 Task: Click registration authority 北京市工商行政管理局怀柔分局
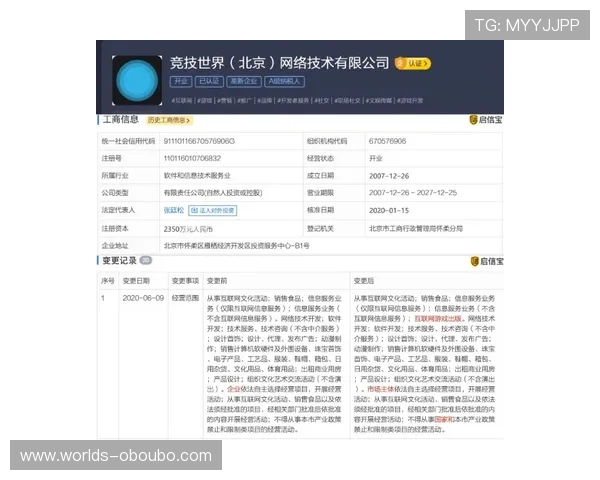coord(416,229)
